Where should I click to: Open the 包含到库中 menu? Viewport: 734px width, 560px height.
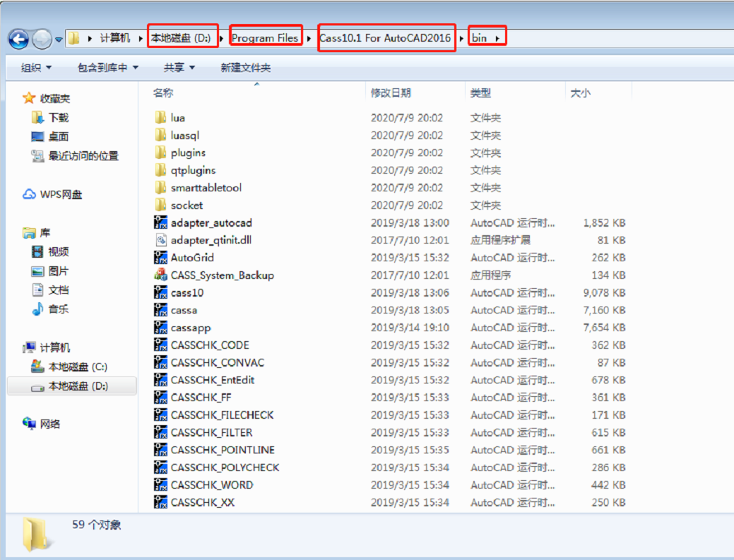107,68
